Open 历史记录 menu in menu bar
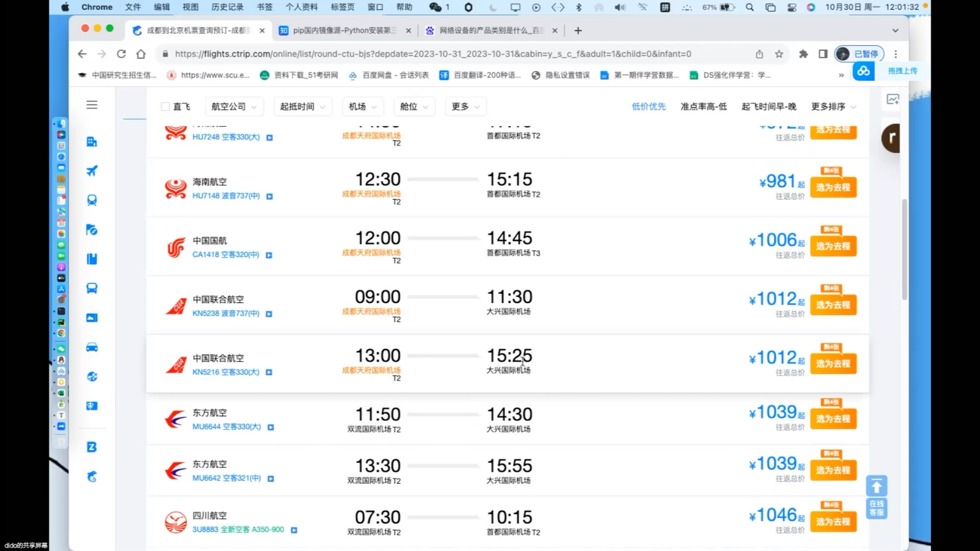 pos(227,7)
